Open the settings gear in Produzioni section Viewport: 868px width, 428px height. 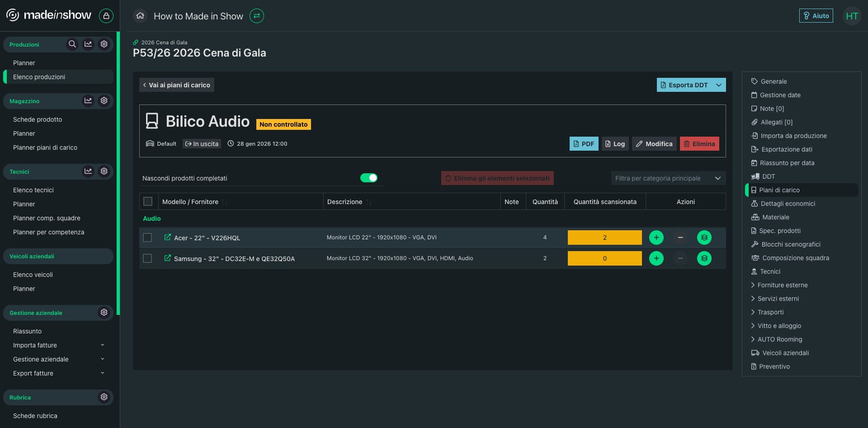click(104, 44)
